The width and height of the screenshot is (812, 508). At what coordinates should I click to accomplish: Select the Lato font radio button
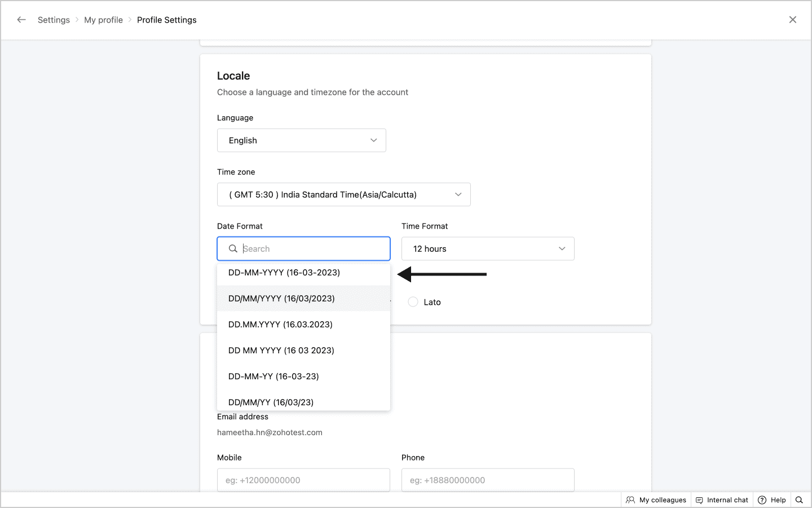point(413,302)
